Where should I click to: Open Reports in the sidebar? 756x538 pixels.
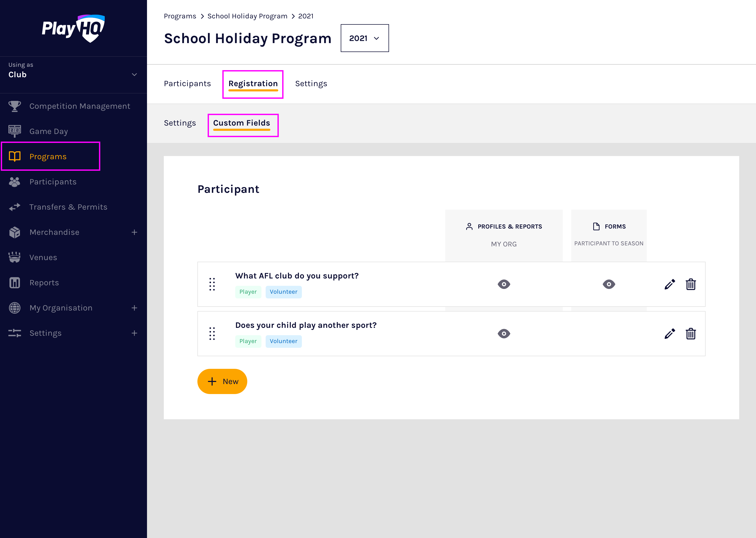pos(44,283)
